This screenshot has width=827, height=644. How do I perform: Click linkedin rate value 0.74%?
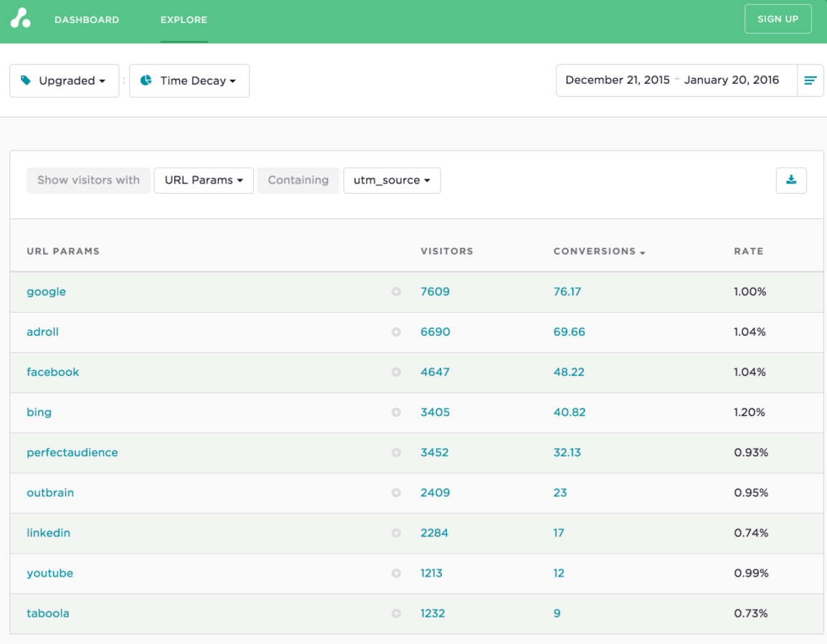tap(751, 533)
